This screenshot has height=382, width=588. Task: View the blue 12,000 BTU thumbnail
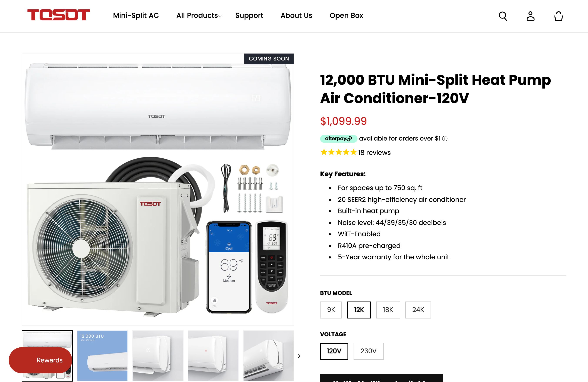pos(102,355)
